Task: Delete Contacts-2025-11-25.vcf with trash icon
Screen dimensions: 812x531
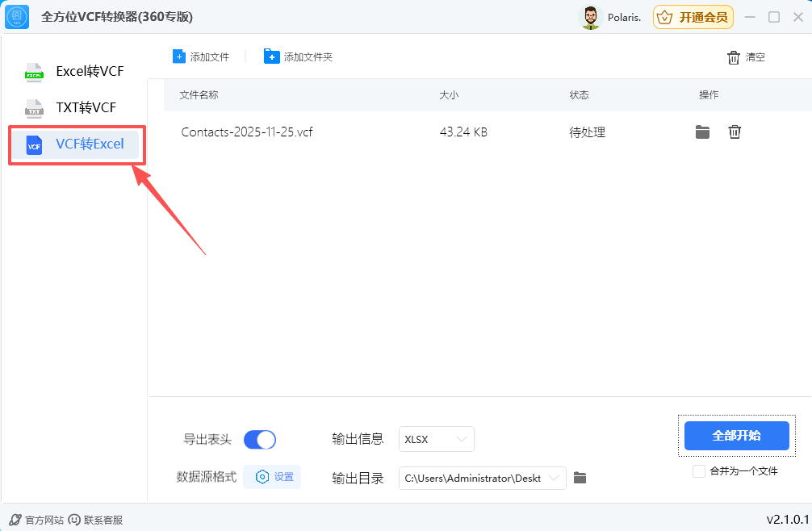Action: (735, 132)
